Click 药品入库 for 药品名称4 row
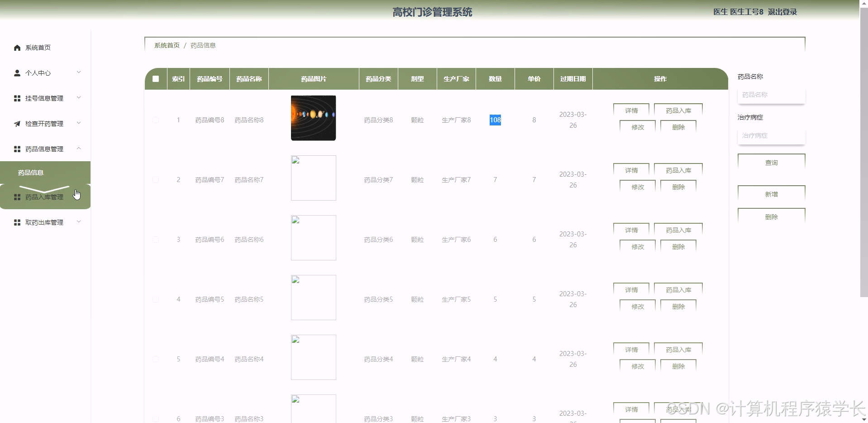Image resolution: width=868 pixels, height=423 pixels. pyautogui.click(x=678, y=350)
